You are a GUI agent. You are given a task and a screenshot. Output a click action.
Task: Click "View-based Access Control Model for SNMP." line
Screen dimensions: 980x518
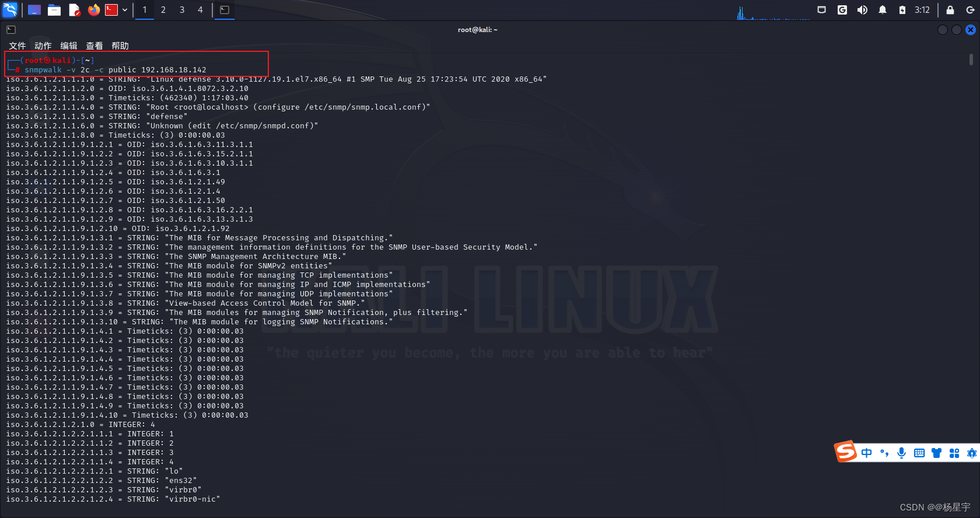185,303
